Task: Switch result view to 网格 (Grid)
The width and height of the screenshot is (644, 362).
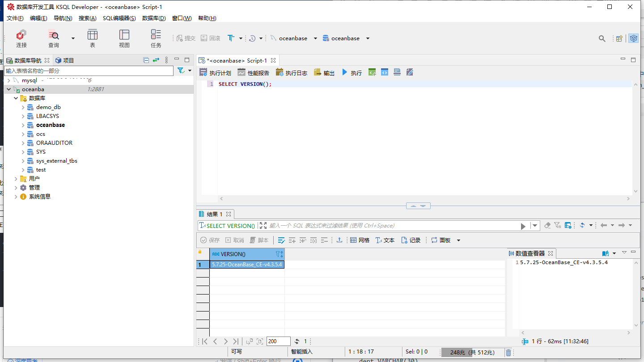Action: pyautogui.click(x=360, y=240)
